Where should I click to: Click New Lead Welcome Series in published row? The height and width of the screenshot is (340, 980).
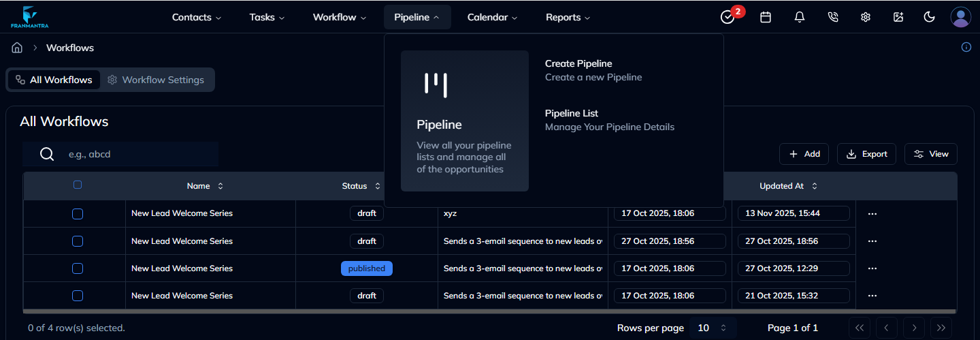182,268
